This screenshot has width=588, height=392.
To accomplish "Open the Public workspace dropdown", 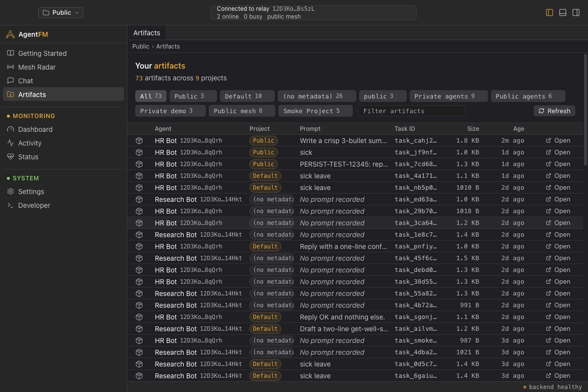I will tap(61, 13).
